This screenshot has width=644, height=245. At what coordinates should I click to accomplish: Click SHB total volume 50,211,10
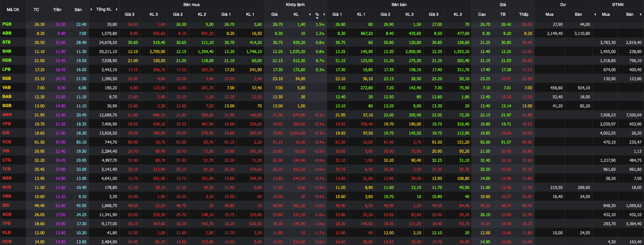click(108, 52)
